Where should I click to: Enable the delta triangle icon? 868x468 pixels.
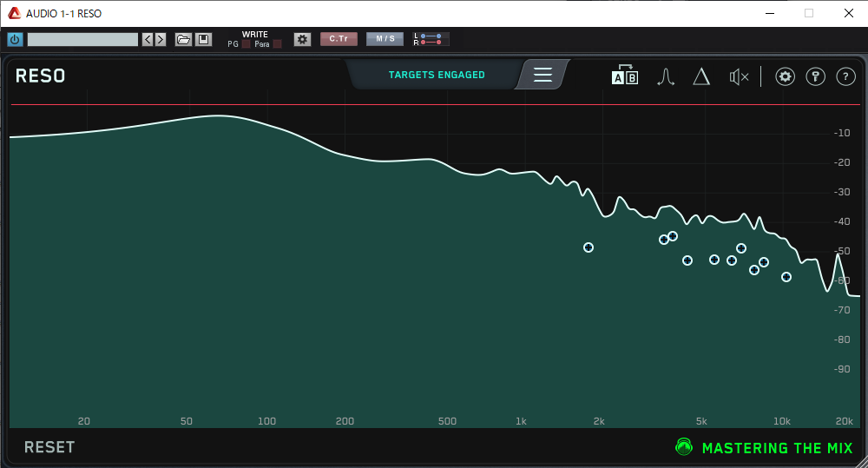[x=701, y=76]
